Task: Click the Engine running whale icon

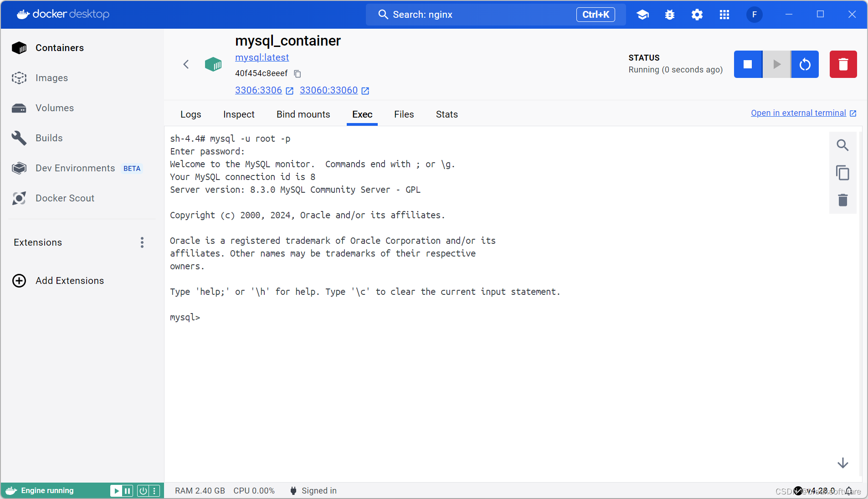Action: [11, 491]
